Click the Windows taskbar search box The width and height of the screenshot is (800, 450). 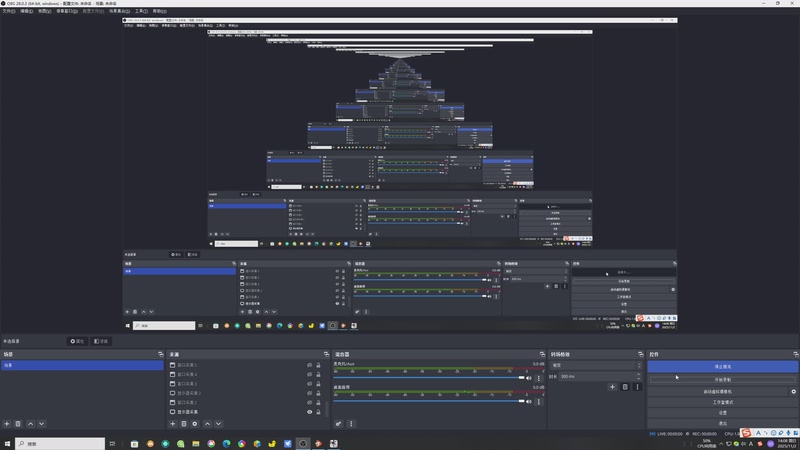point(60,444)
